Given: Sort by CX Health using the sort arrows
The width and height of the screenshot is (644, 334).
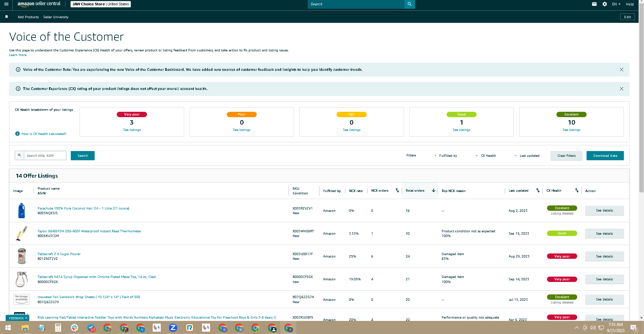Looking at the screenshot, I should click(x=577, y=190).
